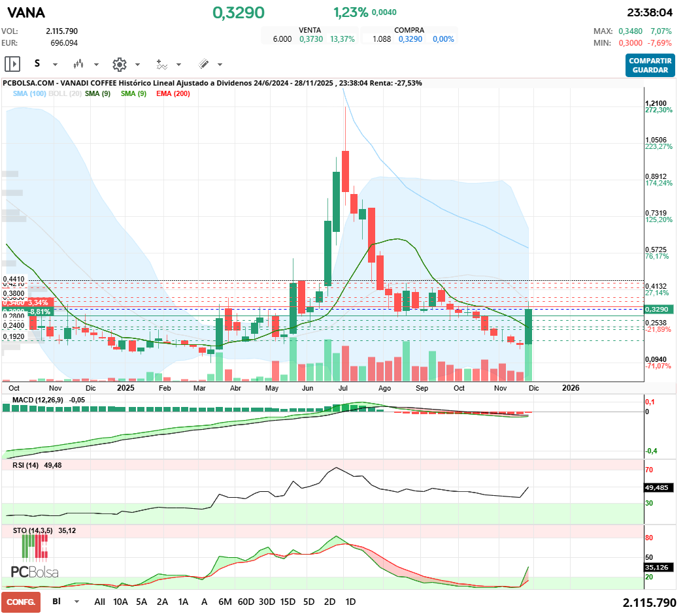Click the CONFG. button

[21, 602]
